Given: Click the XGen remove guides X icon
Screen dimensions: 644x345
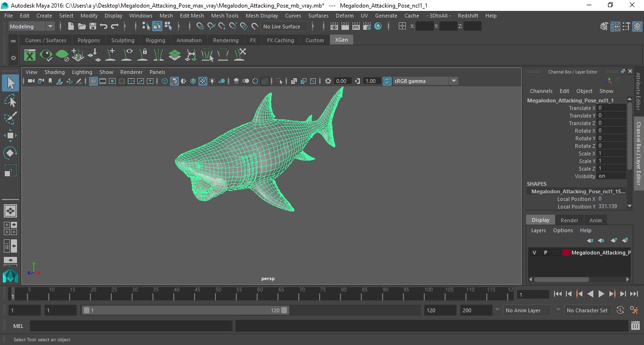Looking at the screenshot, I should click(239, 55).
